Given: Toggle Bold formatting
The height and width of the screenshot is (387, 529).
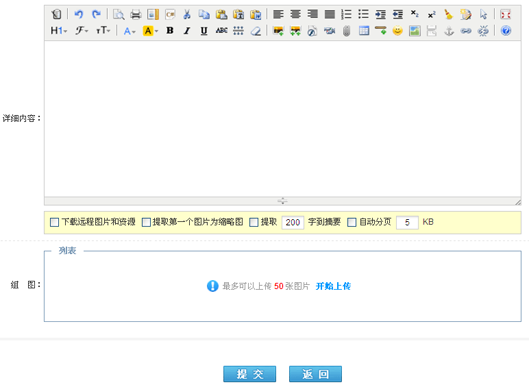Looking at the screenshot, I should pyautogui.click(x=170, y=31).
